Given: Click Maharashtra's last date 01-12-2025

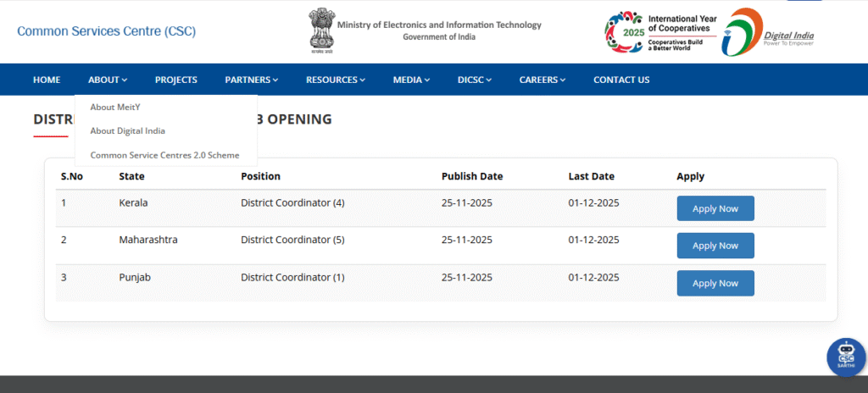Looking at the screenshot, I should click(x=593, y=241).
